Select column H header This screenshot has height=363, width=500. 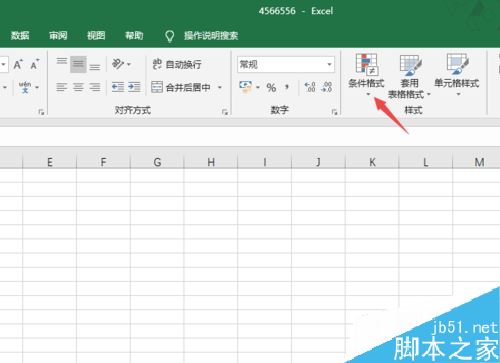(211, 162)
